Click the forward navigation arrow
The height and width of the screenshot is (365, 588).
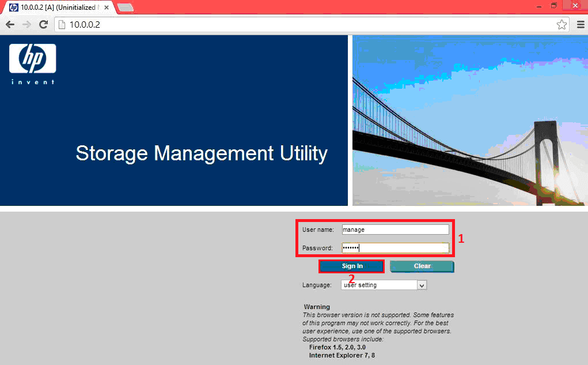[x=26, y=24]
